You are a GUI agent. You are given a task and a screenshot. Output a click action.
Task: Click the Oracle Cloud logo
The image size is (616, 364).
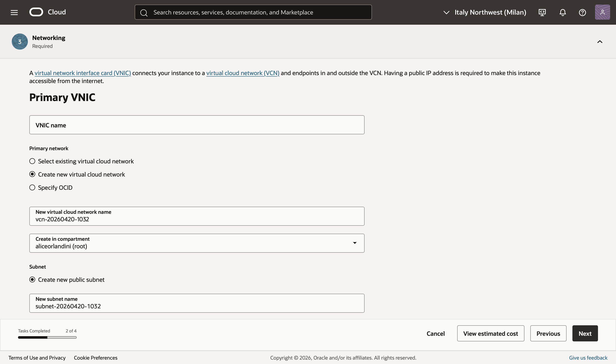[36, 12]
